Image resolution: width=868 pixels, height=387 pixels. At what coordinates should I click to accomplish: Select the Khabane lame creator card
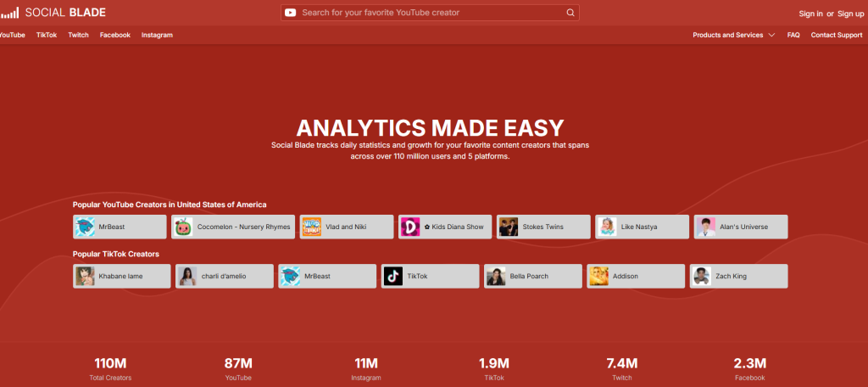tap(122, 276)
